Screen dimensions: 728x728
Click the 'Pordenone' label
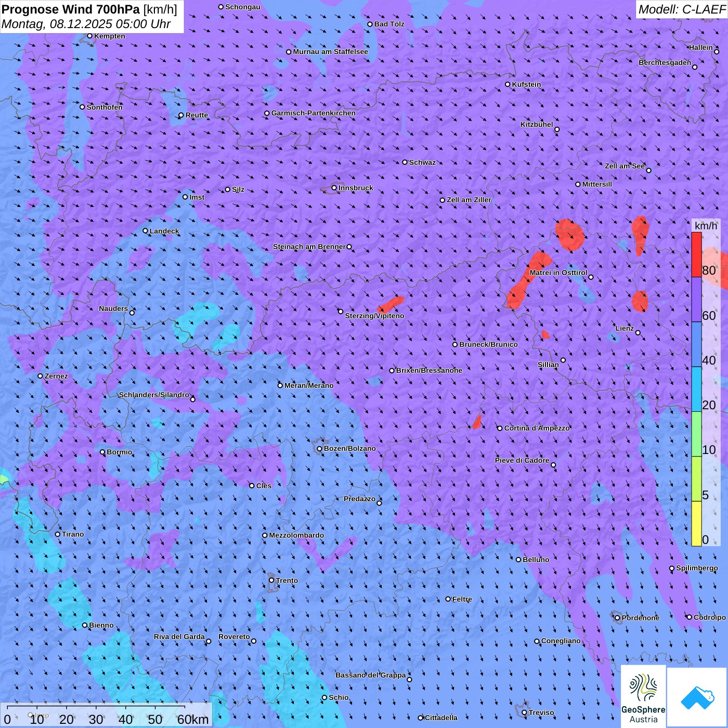point(641,618)
